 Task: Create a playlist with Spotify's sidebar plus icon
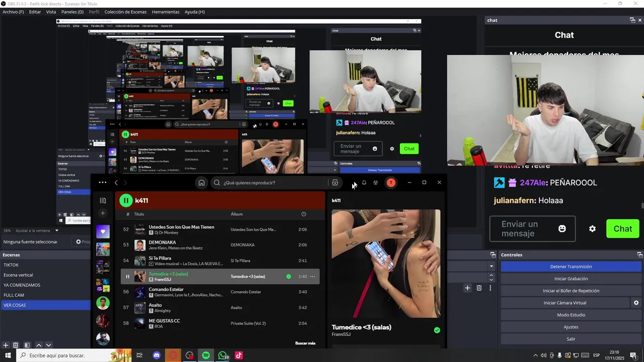(103, 213)
